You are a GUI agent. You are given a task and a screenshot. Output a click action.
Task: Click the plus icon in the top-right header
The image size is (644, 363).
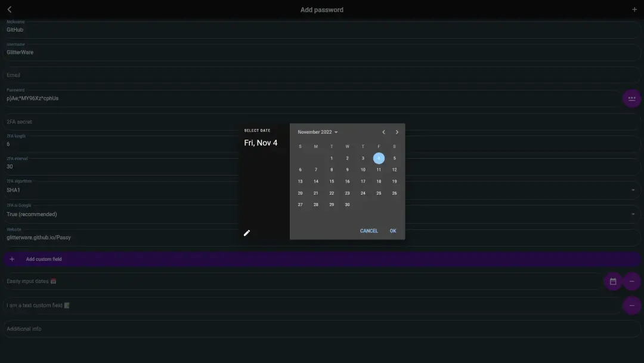pos(634,10)
